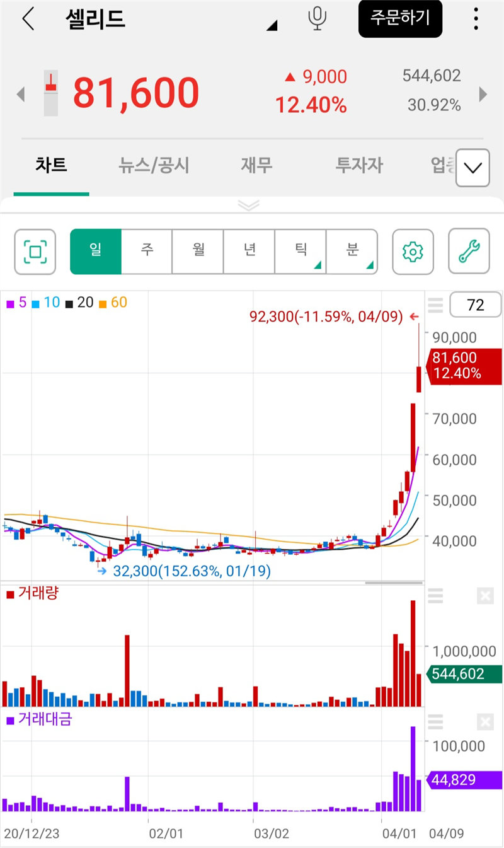504x848 pixels.
Task: Tap the 12.40% change rate under 9,000
Action: (x=311, y=105)
